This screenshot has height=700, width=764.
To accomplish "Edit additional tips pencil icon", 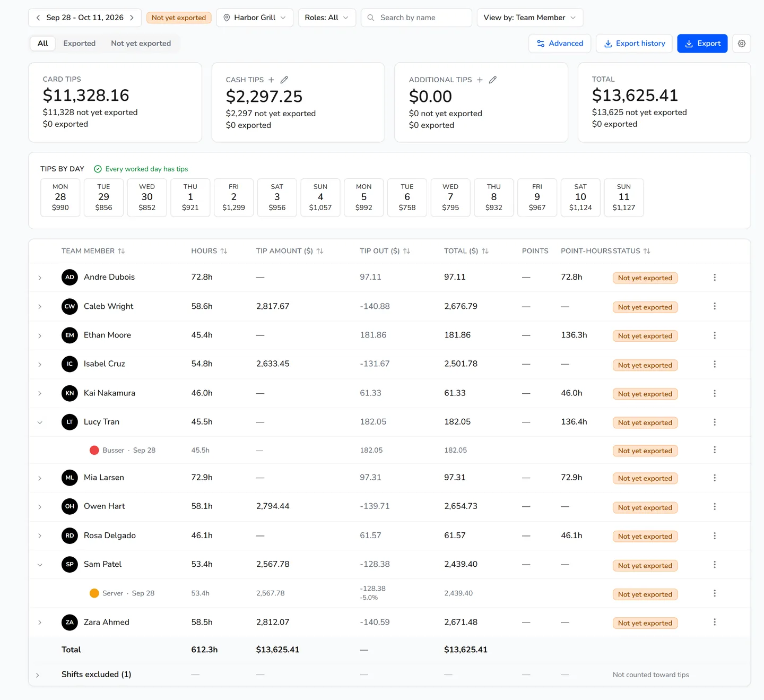I will point(493,80).
